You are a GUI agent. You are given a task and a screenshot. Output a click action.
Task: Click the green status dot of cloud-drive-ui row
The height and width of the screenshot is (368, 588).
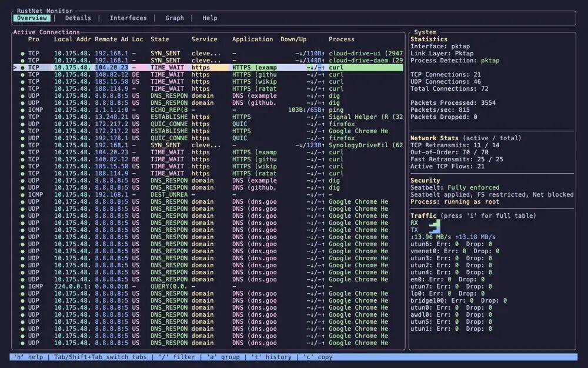(x=22, y=54)
